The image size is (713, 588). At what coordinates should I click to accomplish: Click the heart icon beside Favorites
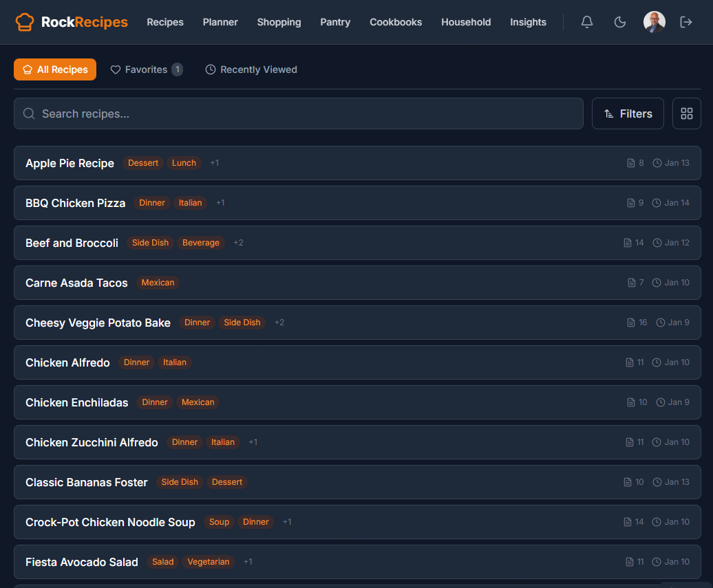click(x=116, y=69)
